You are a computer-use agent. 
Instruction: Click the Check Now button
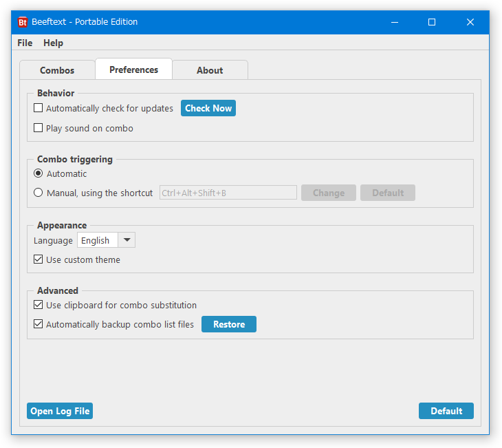[x=208, y=108]
